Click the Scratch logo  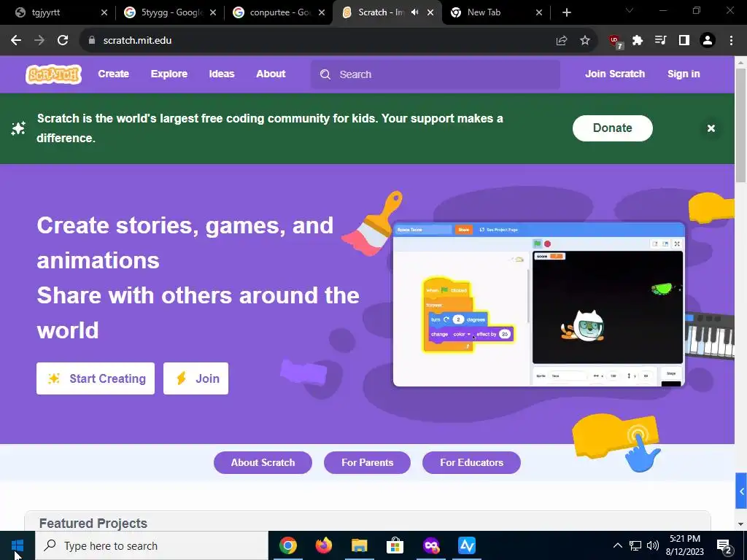pyautogui.click(x=53, y=74)
